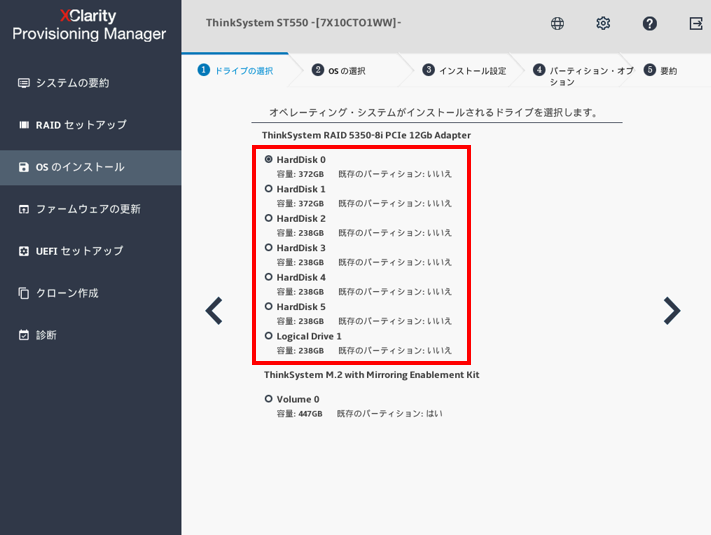Go back with the left arrow
The height and width of the screenshot is (535, 711).
click(x=214, y=311)
